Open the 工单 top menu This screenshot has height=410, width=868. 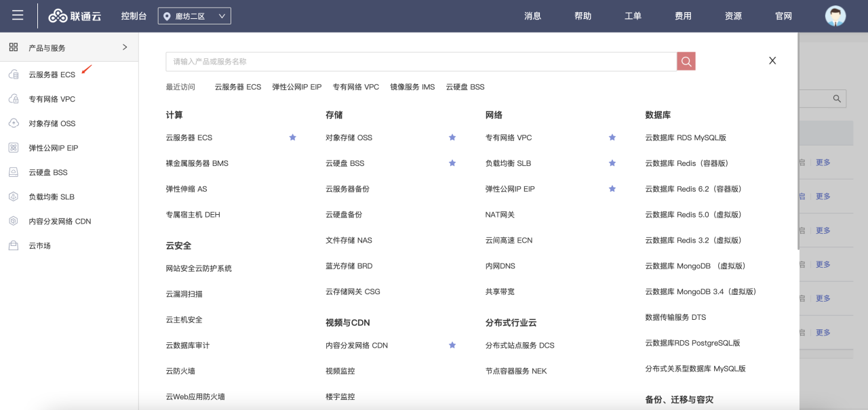click(633, 16)
